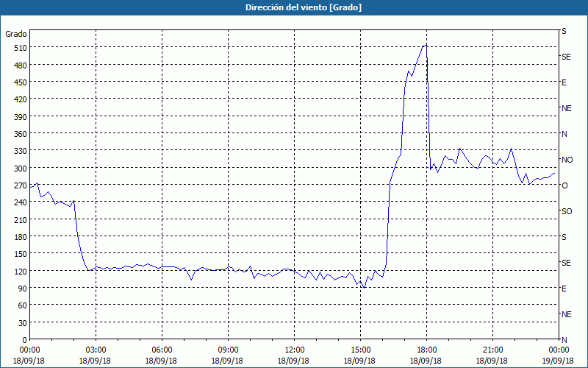Click the 'E' compass label beside 450
This screenshot has height=368, width=588.
pos(564,82)
